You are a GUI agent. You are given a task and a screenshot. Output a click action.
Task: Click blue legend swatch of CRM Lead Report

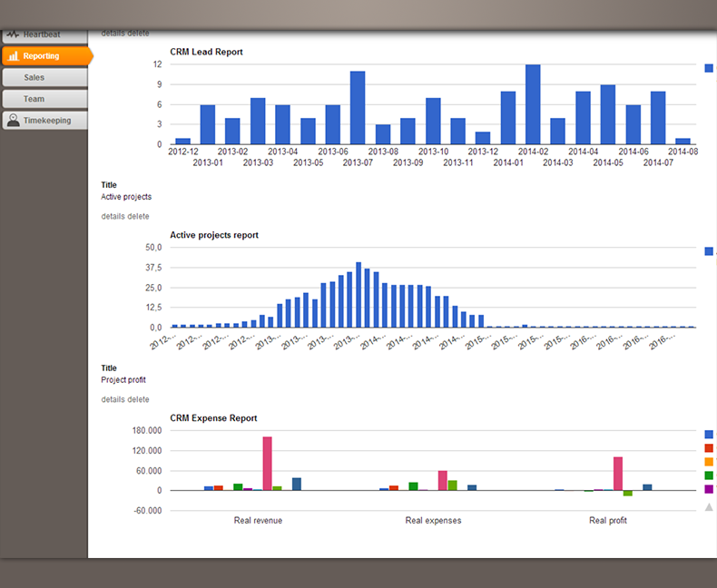pyautogui.click(x=709, y=67)
